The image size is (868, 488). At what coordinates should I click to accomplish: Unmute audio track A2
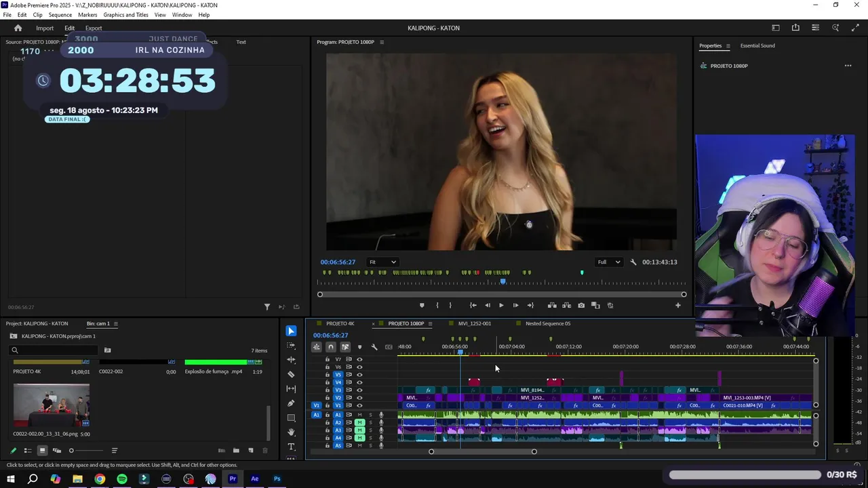360,423
